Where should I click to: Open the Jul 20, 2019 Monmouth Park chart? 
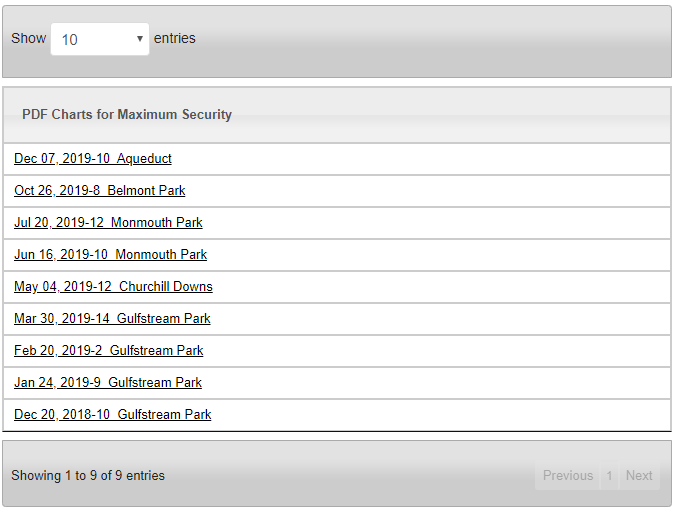108,223
